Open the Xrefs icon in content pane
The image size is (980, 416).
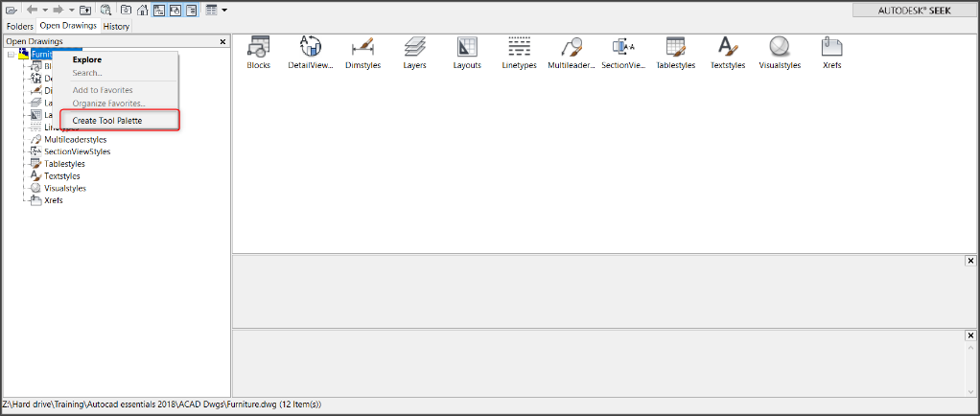point(832,53)
